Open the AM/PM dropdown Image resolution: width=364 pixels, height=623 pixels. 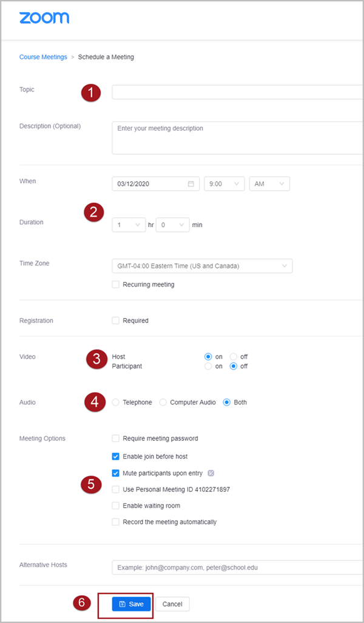(269, 184)
